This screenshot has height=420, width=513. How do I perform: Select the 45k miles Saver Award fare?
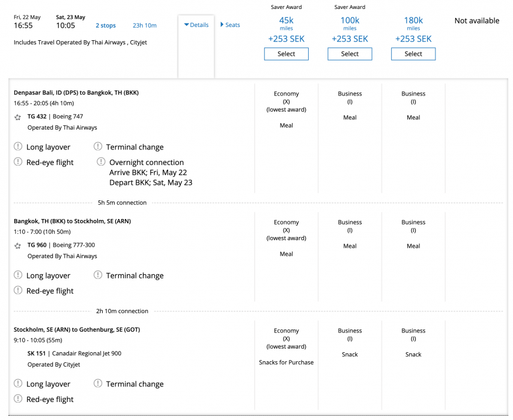point(287,54)
